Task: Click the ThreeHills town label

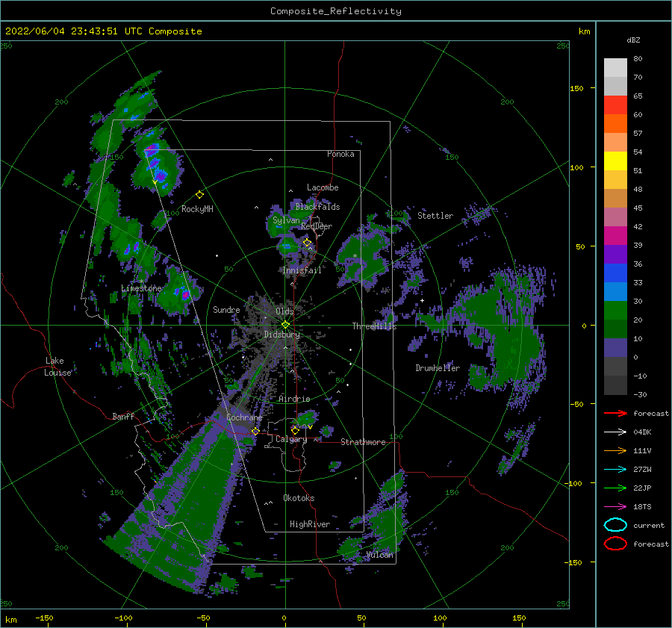Action: pos(374,326)
